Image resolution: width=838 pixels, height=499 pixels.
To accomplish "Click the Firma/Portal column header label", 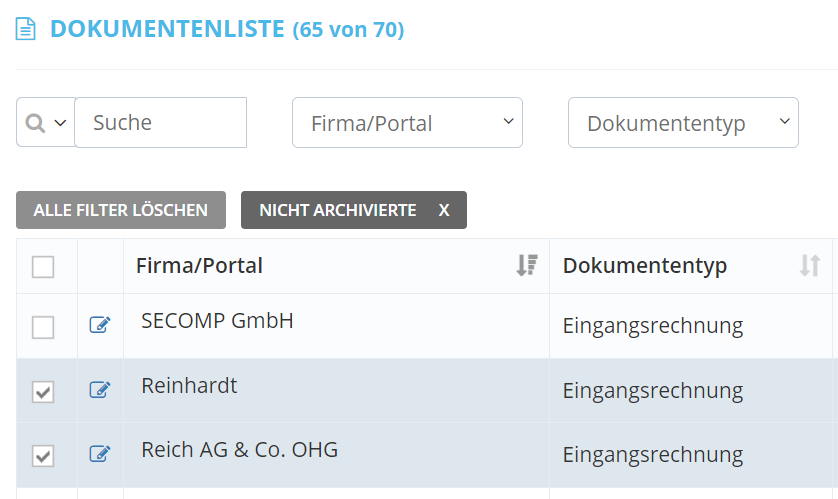I will (199, 266).
